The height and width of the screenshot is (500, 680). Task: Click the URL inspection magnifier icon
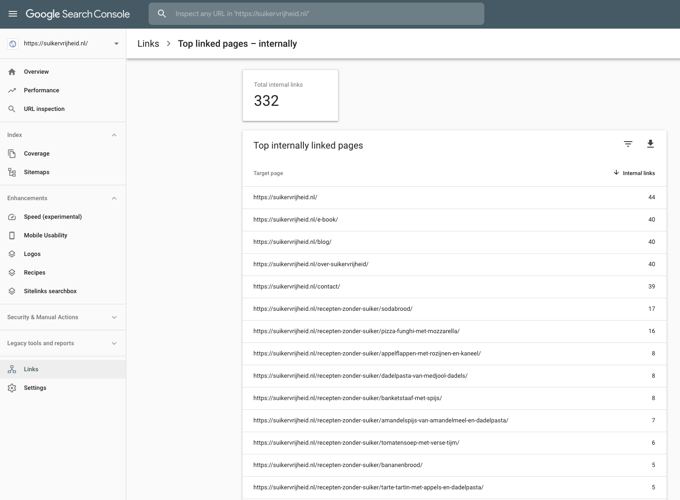click(12, 109)
